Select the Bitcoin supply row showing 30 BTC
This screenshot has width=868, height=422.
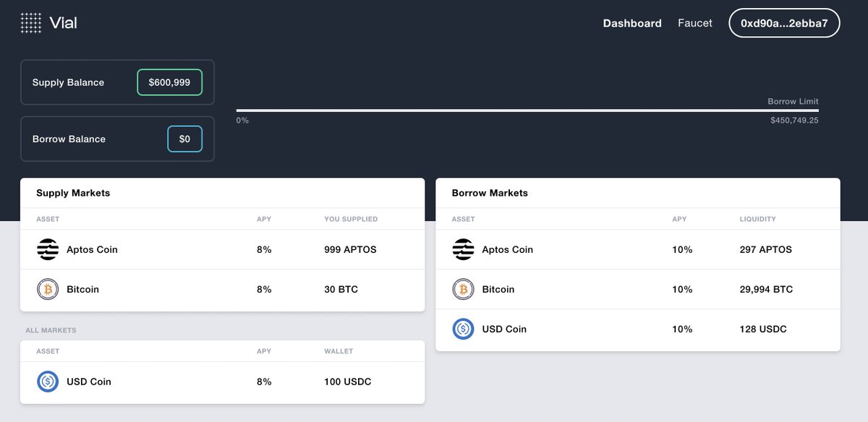[217, 289]
